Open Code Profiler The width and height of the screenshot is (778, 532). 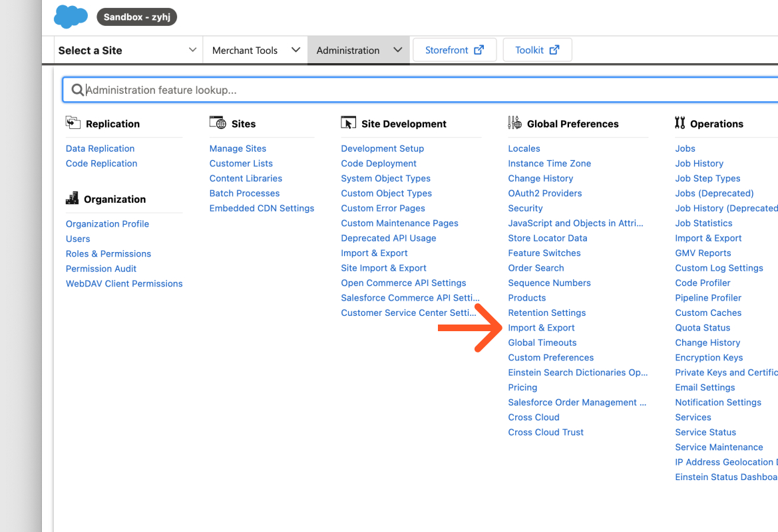click(x=703, y=283)
